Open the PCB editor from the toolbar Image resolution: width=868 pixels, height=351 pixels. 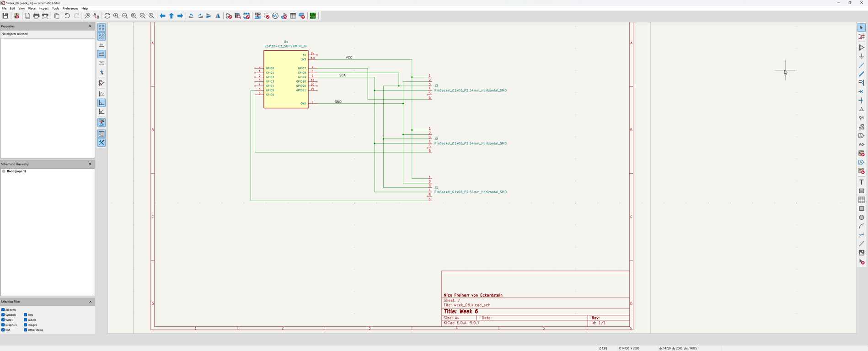[313, 16]
